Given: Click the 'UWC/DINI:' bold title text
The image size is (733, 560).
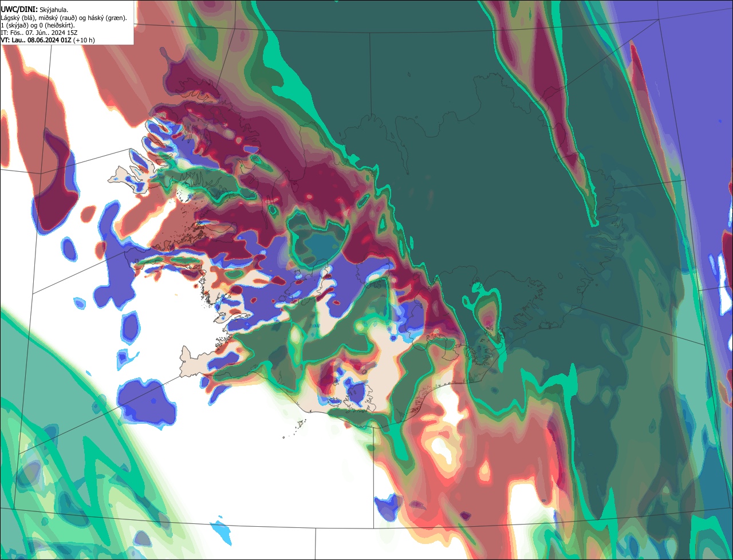Looking at the screenshot, I should [x=19, y=10].
